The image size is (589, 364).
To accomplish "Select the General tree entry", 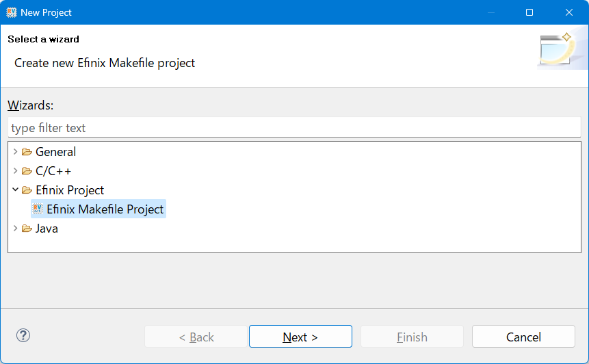I will pos(55,152).
